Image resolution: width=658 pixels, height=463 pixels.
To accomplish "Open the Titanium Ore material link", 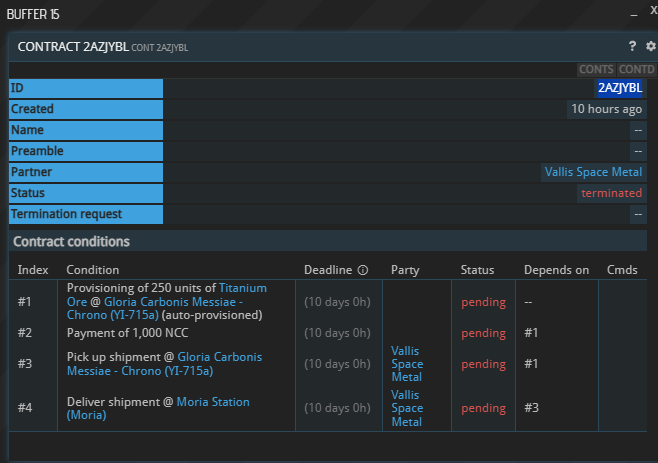I will (x=243, y=288).
